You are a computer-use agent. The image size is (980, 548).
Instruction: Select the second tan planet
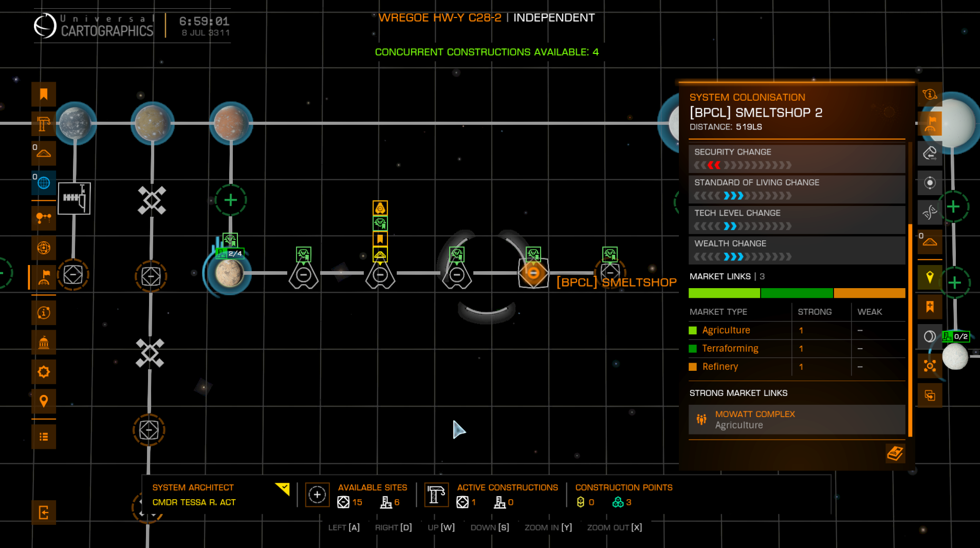152,123
